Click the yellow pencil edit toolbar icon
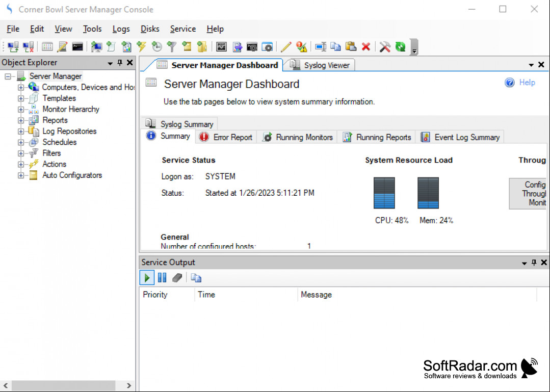550x392 pixels. [286, 46]
